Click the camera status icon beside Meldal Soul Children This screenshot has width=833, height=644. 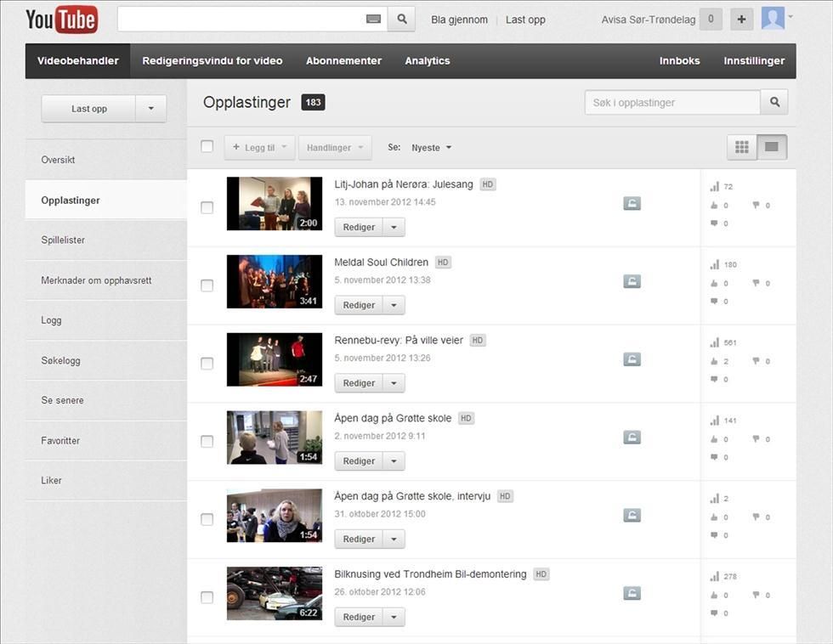click(632, 280)
